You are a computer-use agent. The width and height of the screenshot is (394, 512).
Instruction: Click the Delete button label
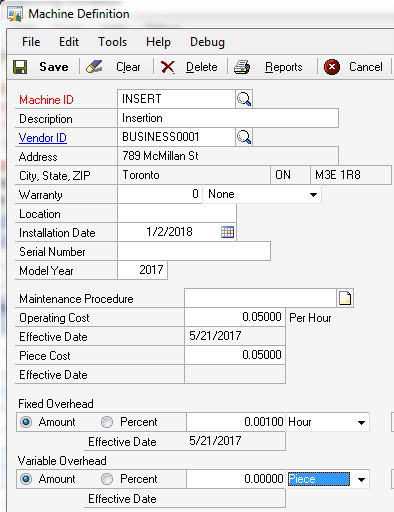tap(202, 67)
